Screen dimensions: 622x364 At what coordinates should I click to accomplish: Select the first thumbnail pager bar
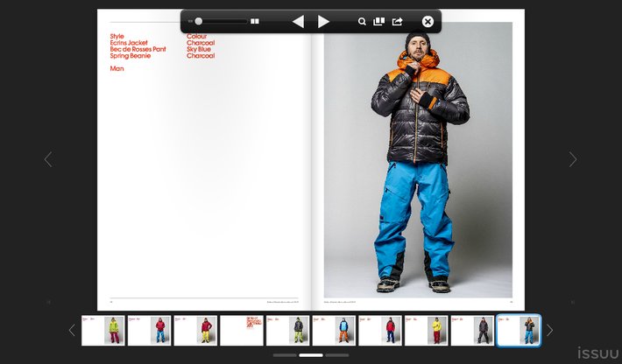coord(285,355)
